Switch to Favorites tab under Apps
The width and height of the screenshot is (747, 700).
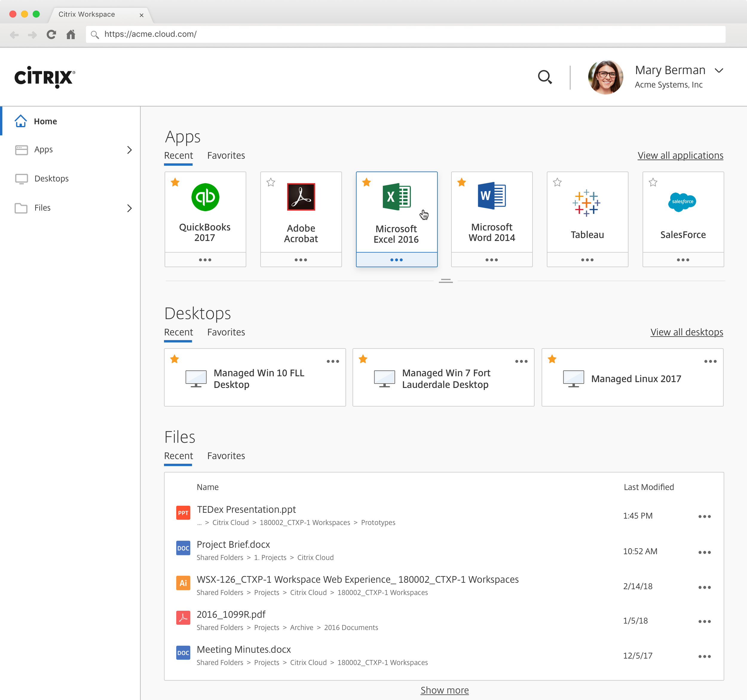(x=226, y=156)
